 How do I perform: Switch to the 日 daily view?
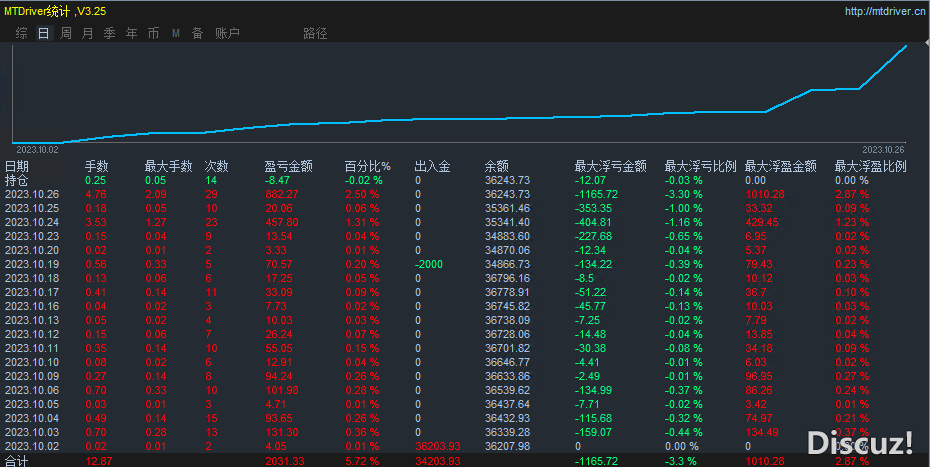tap(43, 33)
